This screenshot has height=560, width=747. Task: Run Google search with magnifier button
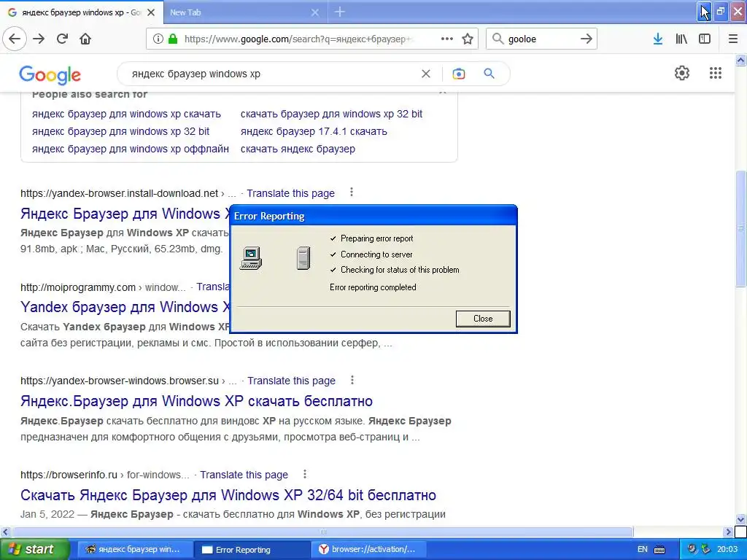[x=489, y=74]
